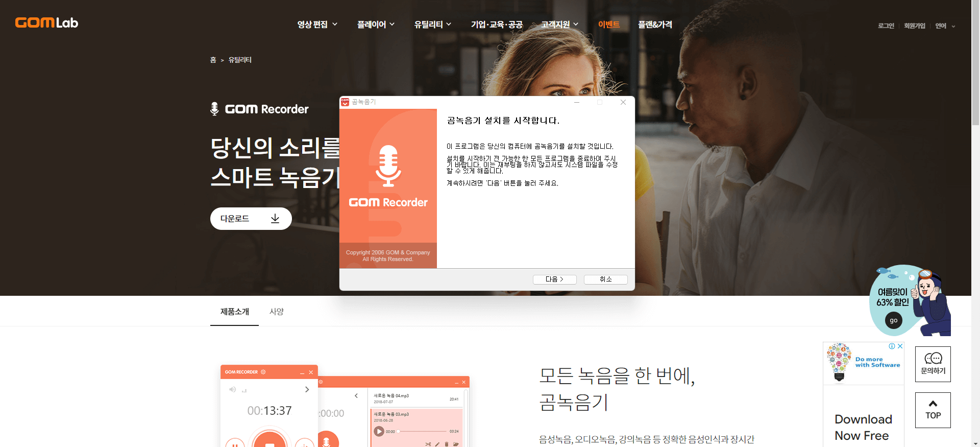Expand the 플레이어 menu
The image size is (980, 447).
click(376, 25)
